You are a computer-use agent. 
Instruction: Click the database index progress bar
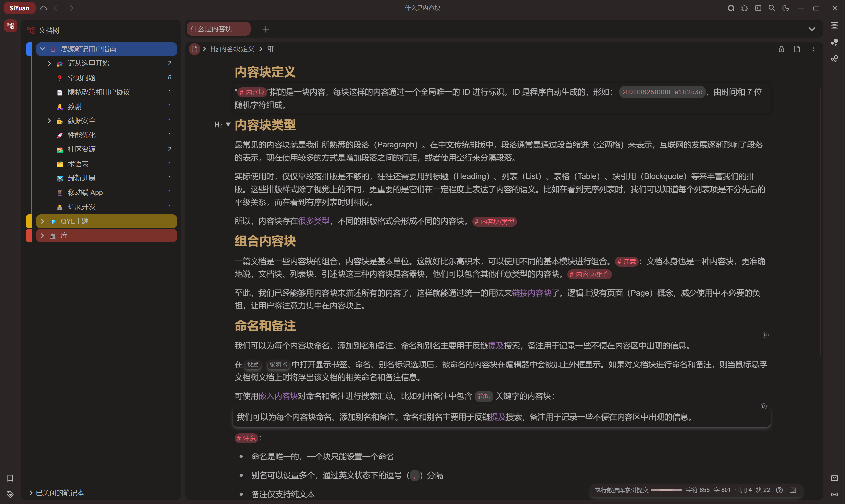click(x=667, y=490)
